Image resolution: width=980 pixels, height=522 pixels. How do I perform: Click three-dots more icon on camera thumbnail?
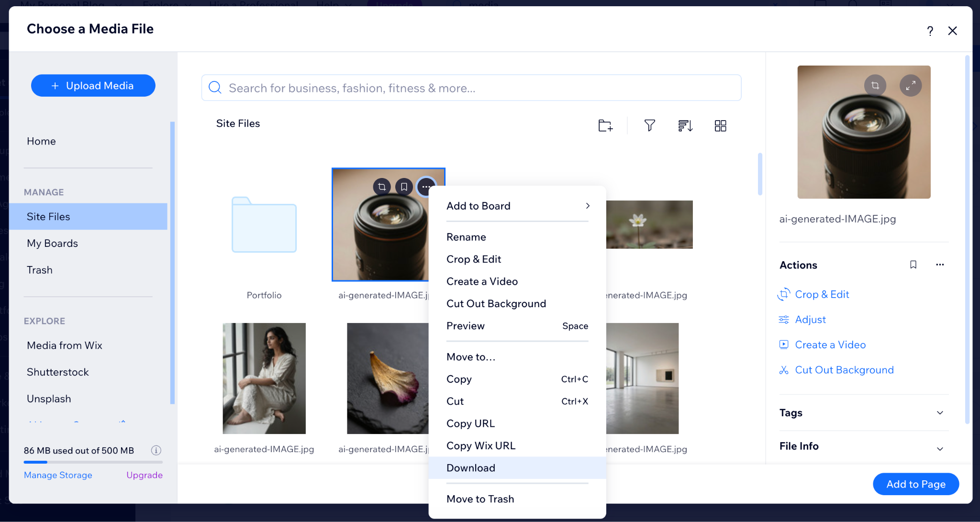pos(426,187)
